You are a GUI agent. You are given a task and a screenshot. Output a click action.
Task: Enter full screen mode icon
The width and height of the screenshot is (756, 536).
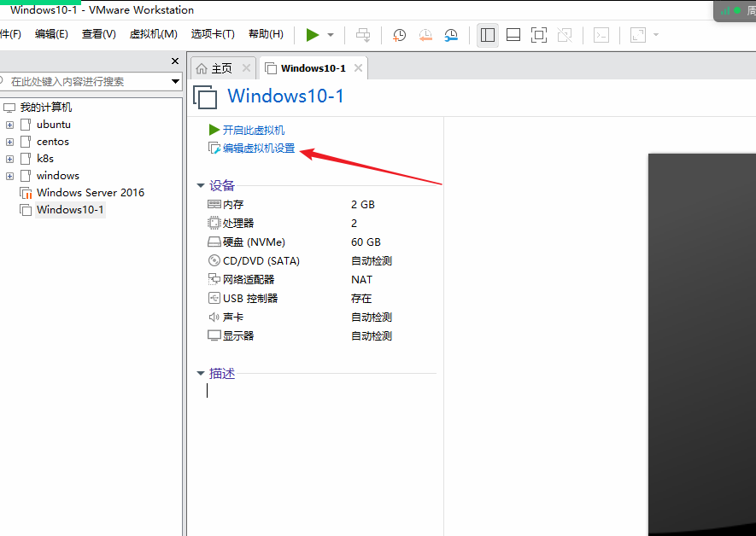coord(538,35)
